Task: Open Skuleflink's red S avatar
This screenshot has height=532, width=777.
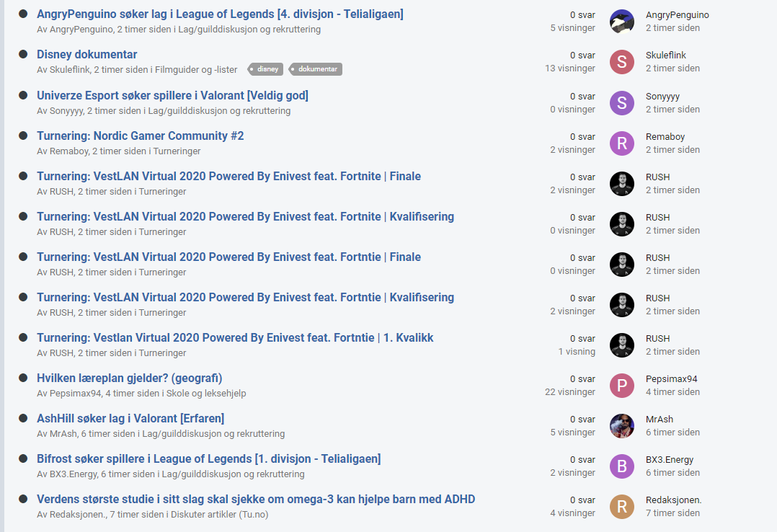Action: click(x=622, y=62)
